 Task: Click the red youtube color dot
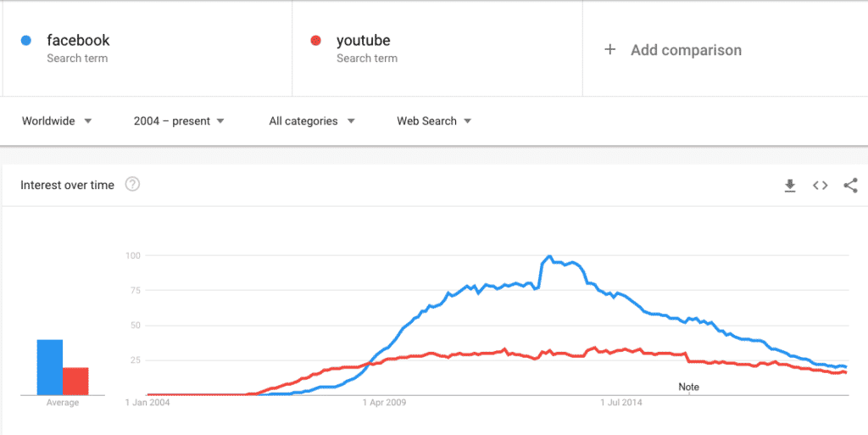coord(316,40)
